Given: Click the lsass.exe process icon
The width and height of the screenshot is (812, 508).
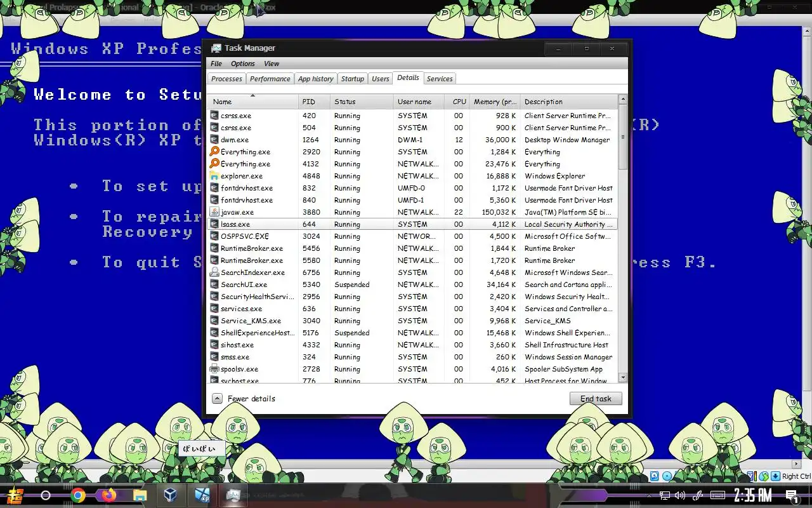Looking at the screenshot, I should [214, 224].
